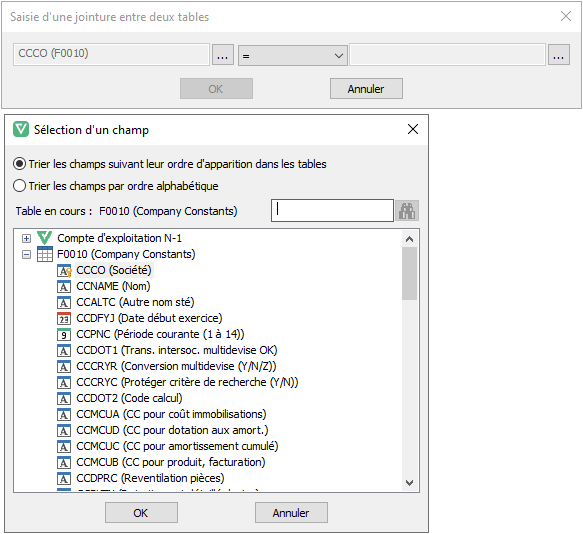The image size is (583, 534).
Task: Click the text-field icon beside CCDPRC
Action: (64, 479)
